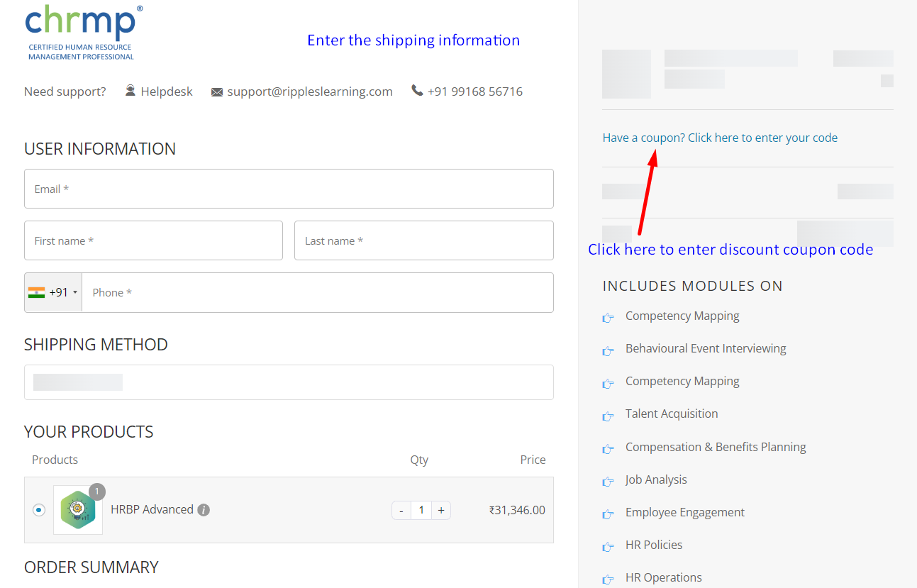
Task: Click pointing hand icon beside Talent Acquisition
Action: pyautogui.click(x=608, y=415)
